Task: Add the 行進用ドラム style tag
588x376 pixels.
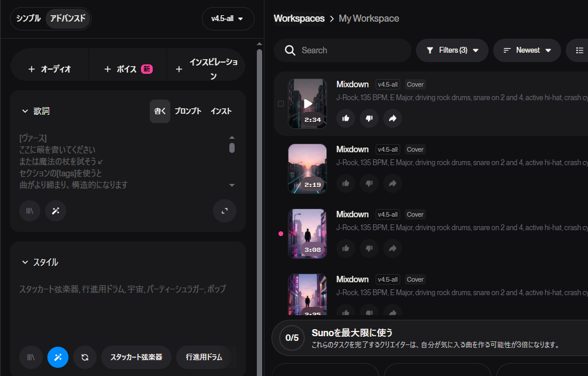Action: pos(204,357)
